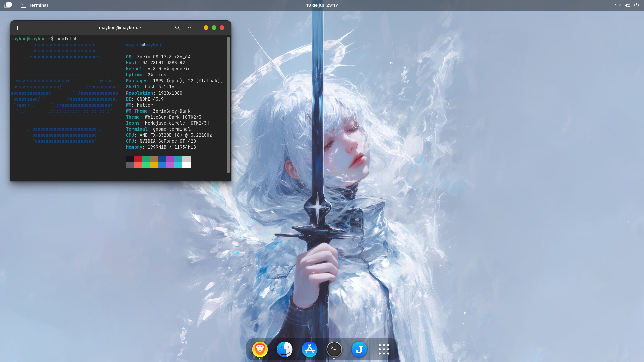Click the terminal title 'maykon@maykon: ~'
This screenshot has height=362, width=644.
[121, 28]
